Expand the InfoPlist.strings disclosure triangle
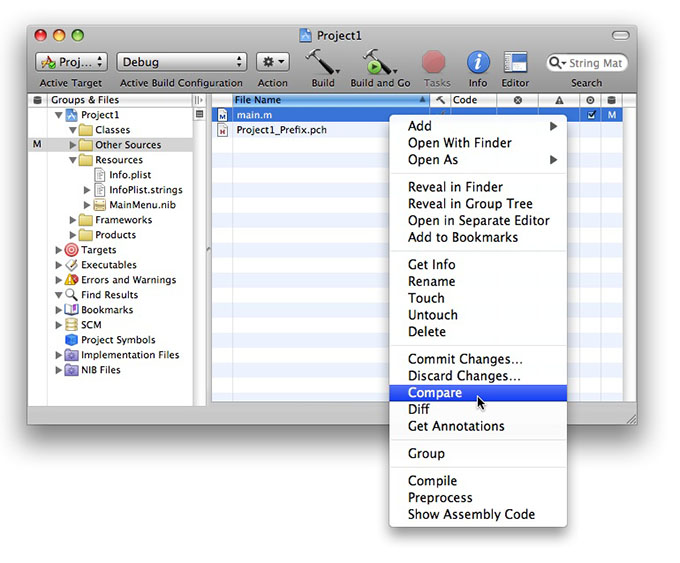This screenshot has height=563, width=680. 87,190
